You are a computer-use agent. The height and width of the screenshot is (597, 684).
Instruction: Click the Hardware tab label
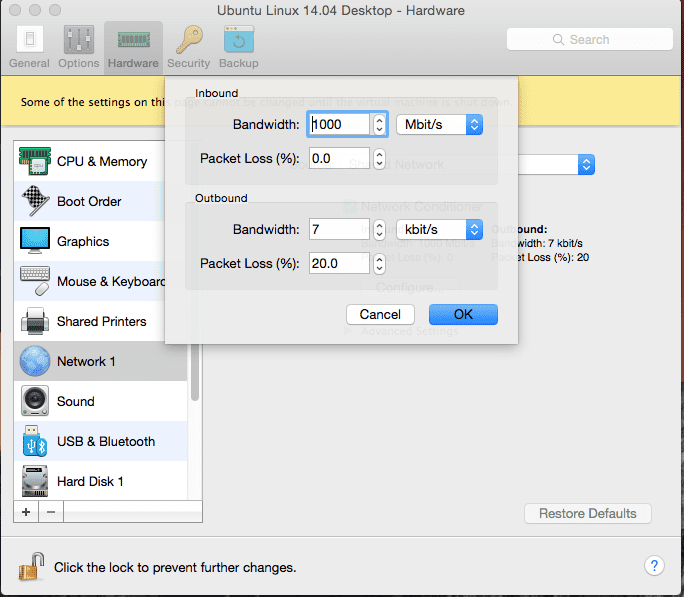(x=133, y=63)
